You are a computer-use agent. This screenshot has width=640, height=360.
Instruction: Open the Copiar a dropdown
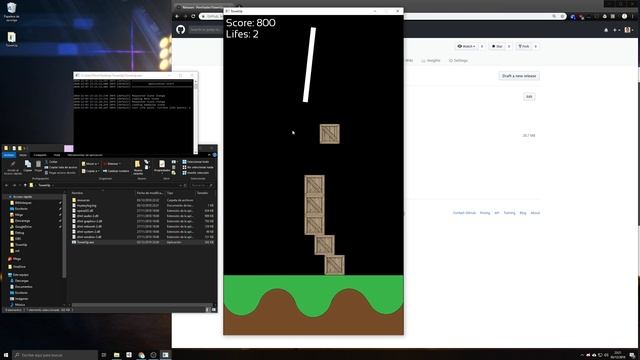[90, 171]
